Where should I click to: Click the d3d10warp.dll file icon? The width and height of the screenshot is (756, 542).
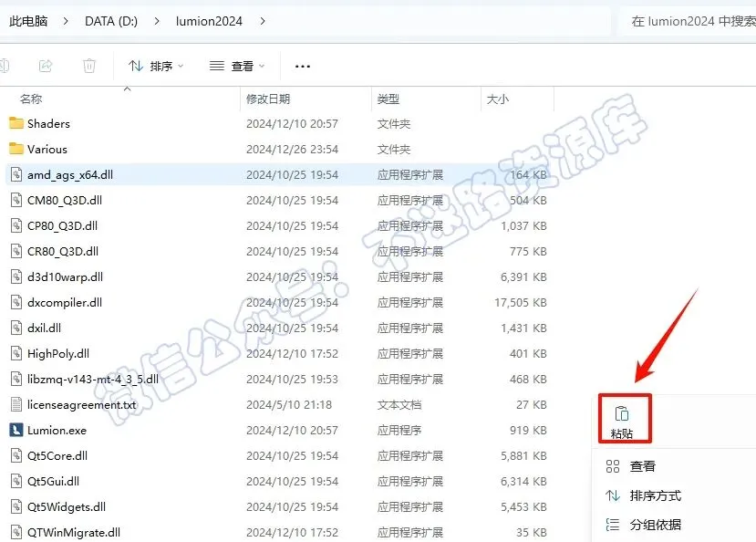(x=16, y=276)
